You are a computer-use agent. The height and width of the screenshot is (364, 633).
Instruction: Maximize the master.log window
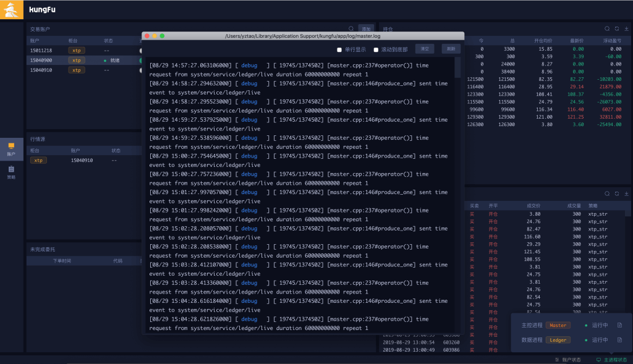point(162,36)
